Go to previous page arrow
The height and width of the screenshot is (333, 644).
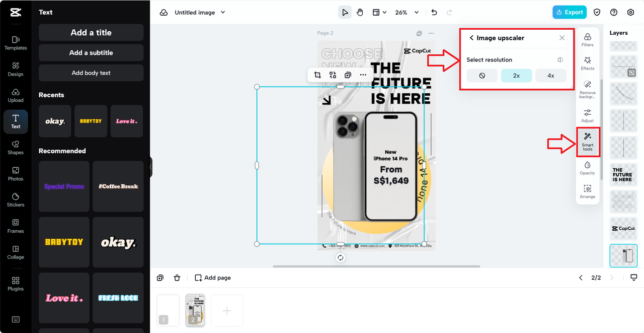581,278
